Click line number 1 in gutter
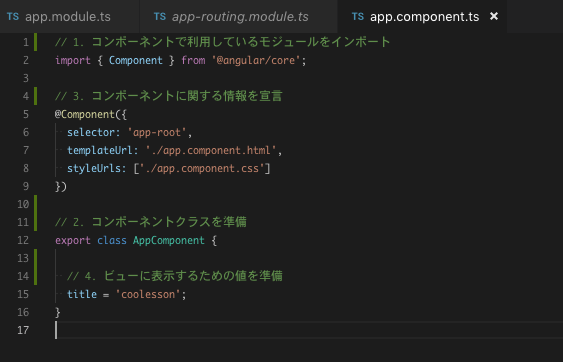The width and height of the screenshot is (563, 362). 26,42
